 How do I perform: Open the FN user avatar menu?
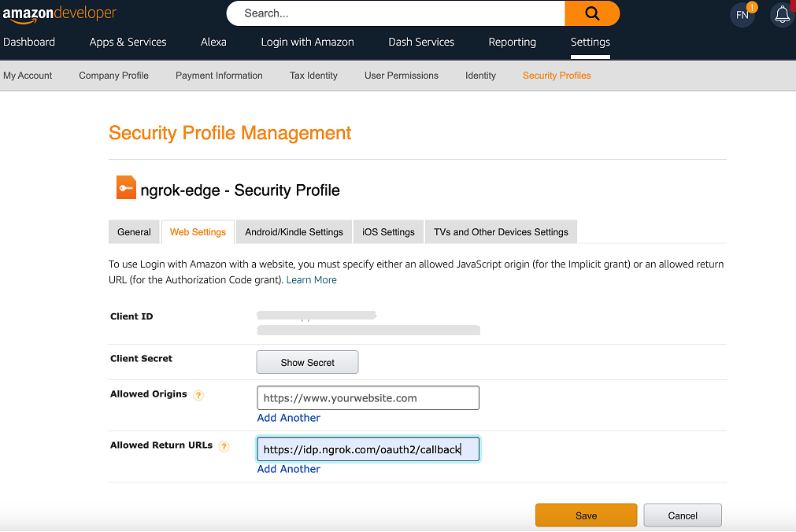coord(742,15)
